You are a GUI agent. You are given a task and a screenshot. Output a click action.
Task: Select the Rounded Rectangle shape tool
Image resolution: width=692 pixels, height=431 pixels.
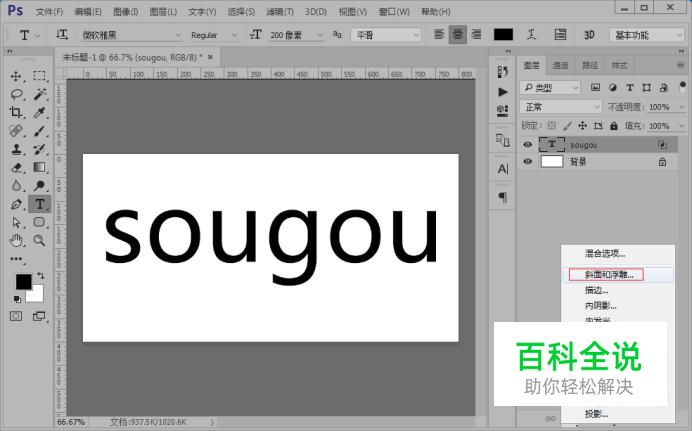[39, 222]
